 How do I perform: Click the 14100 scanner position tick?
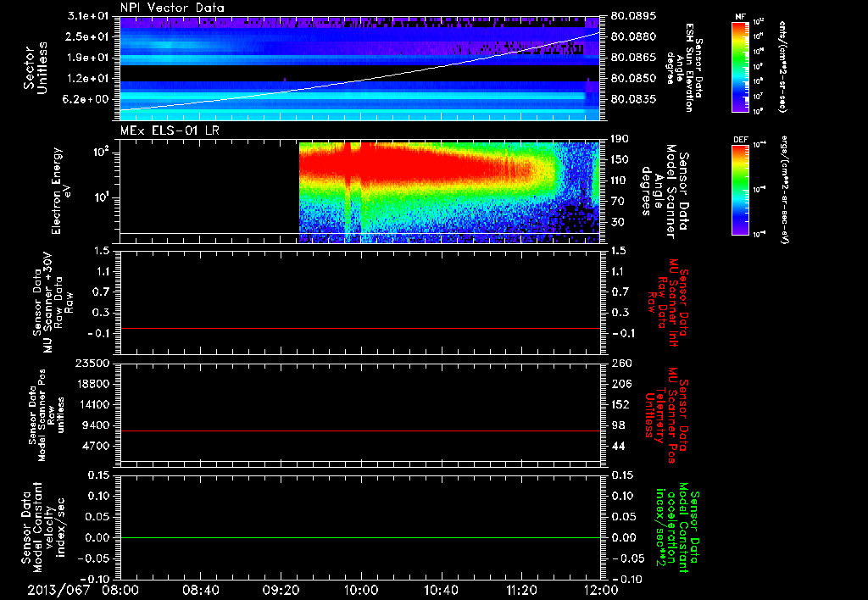click(92, 404)
